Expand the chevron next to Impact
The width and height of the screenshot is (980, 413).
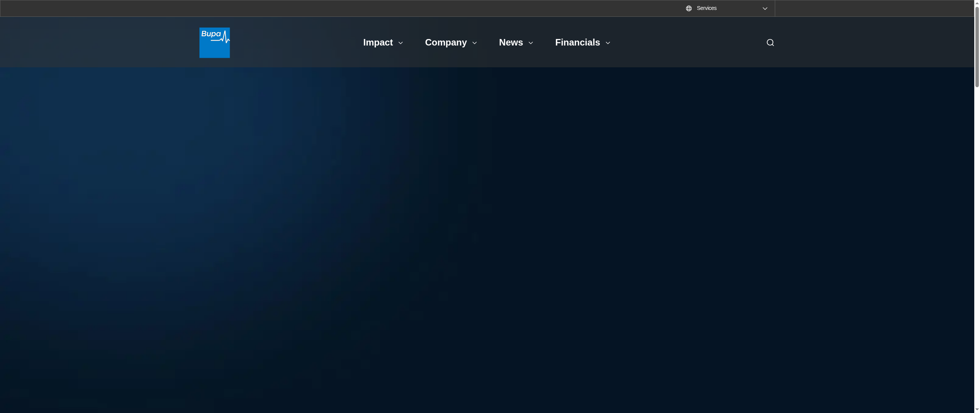click(401, 43)
